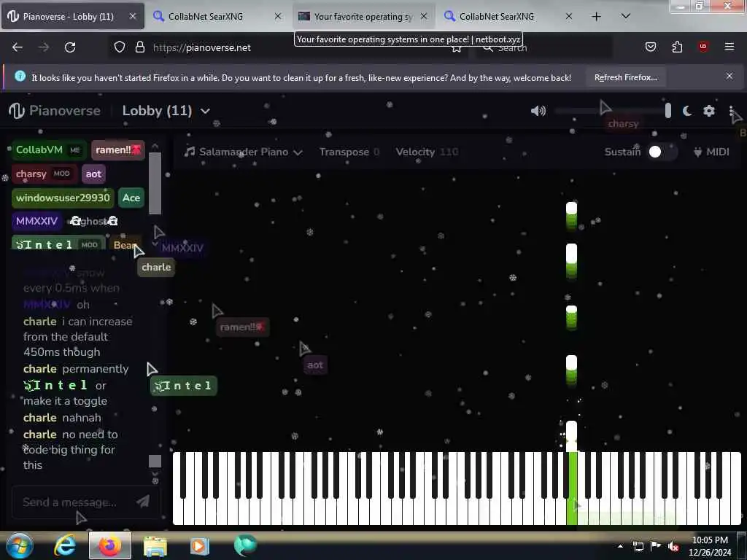Go forward in Firefox

(x=44, y=47)
